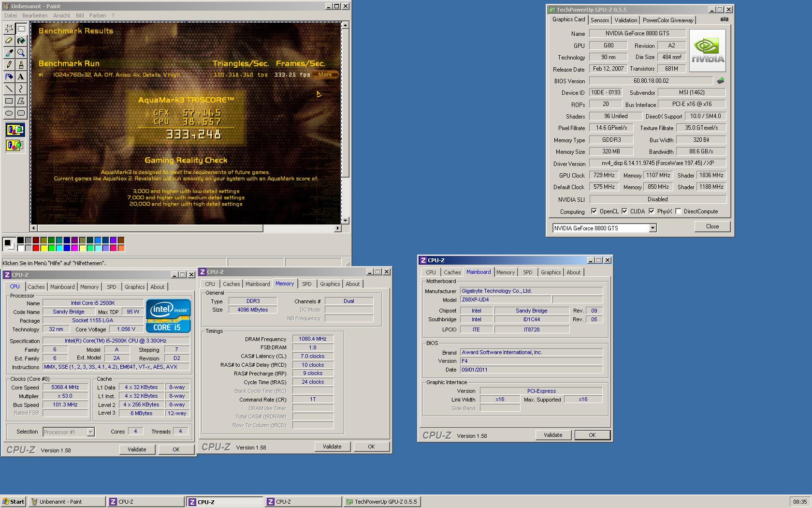Click the Core Speed value 5368.4 MHz

(x=65, y=387)
